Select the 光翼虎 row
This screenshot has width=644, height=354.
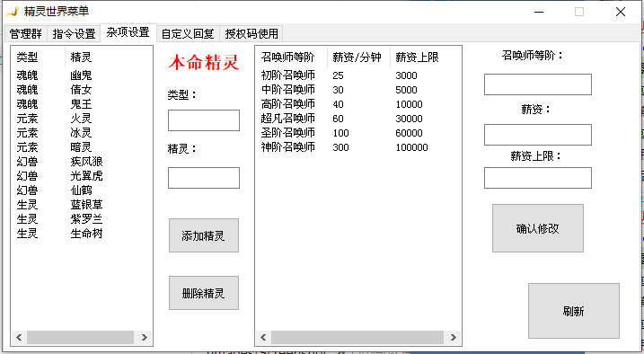(82, 176)
